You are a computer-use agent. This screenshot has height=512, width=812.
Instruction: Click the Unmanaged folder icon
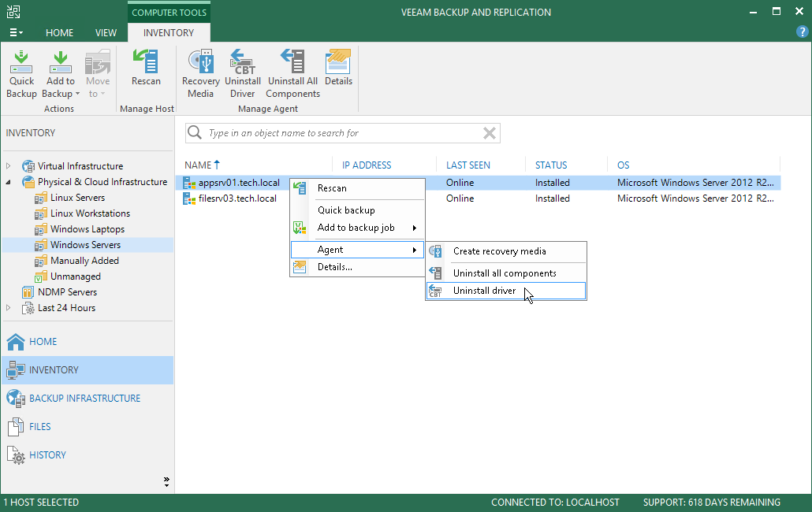pyautogui.click(x=41, y=276)
